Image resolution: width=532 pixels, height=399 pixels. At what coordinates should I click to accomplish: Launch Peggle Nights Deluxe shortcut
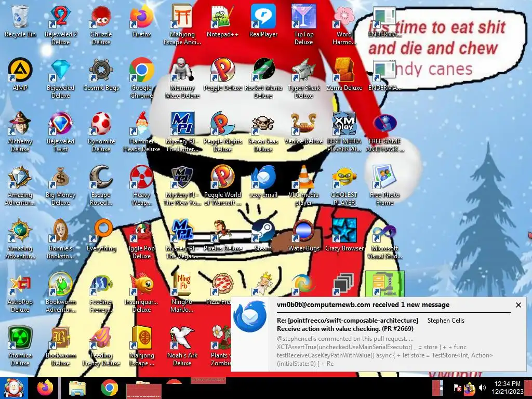[x=222, y=132]
